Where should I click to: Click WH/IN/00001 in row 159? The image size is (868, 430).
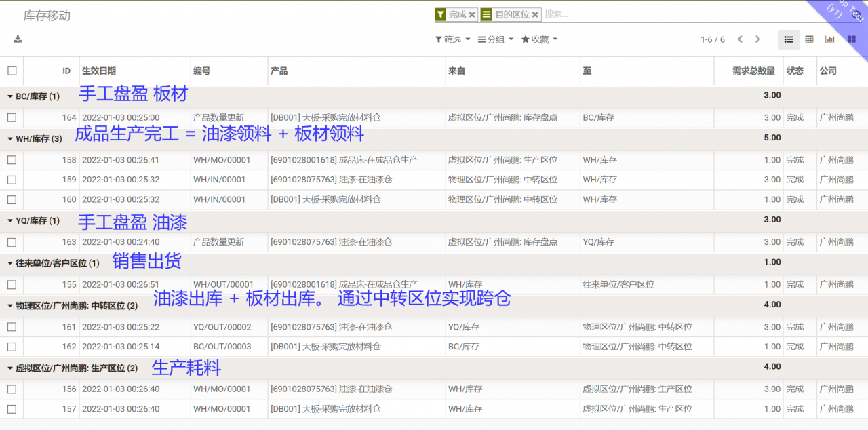pyautogui.click(x=219, y=180)
